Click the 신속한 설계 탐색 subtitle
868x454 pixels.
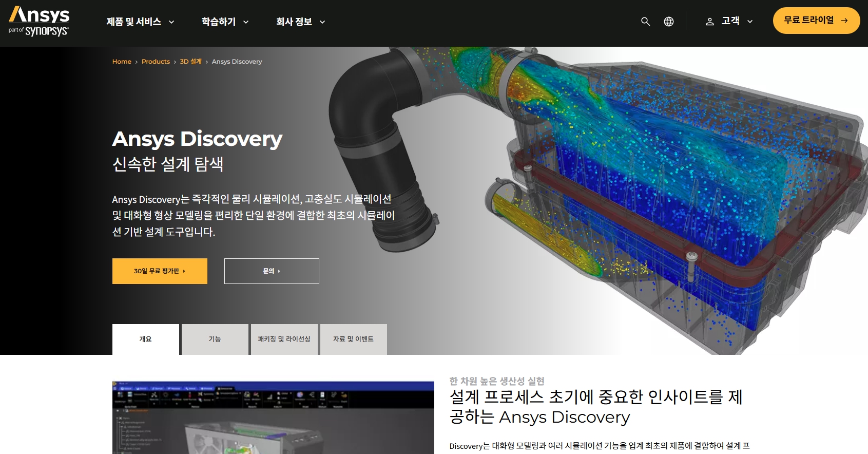[x=168, y=164]
